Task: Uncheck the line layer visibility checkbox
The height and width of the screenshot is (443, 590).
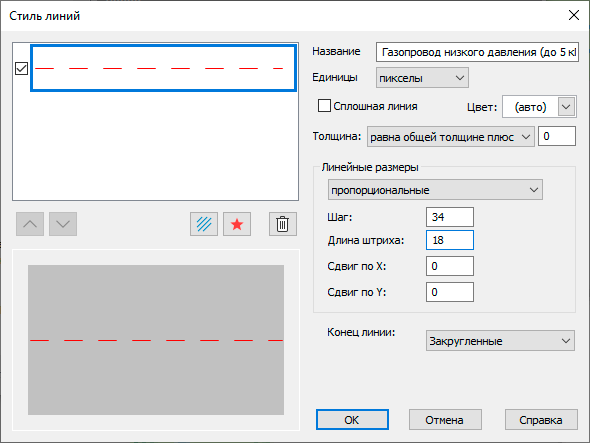Action: click(x=21, y=69)
